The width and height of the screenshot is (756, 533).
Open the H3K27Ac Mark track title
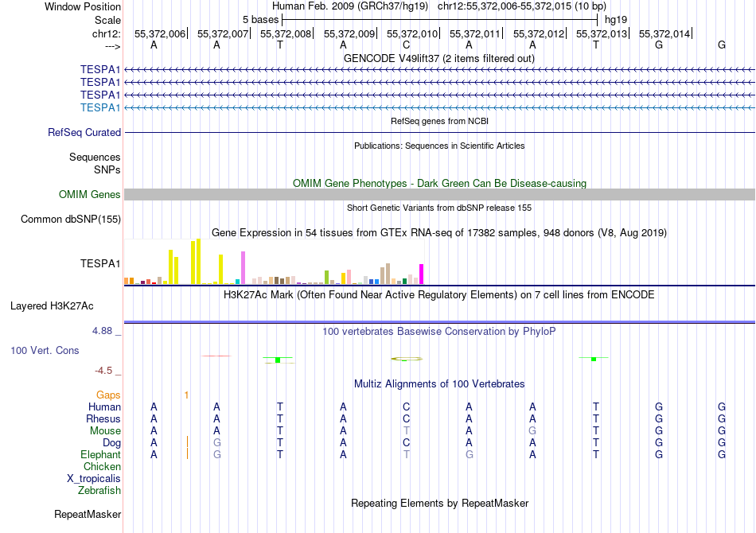point(438,294)
